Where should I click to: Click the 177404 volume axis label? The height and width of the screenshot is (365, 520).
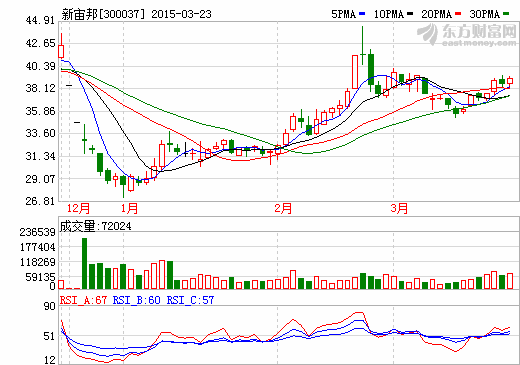(x=38, y=247)
